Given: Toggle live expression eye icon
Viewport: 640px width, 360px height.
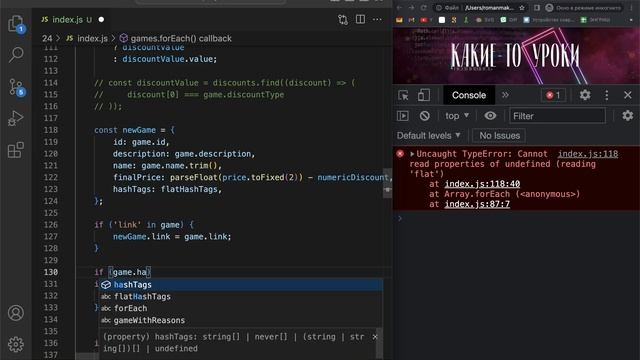Looking at the screenshot, I should point(490,116).
